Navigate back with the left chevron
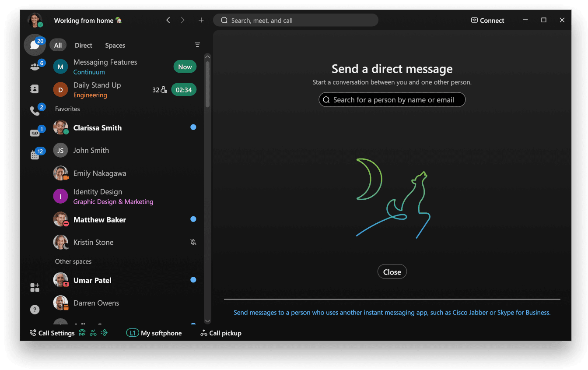The width and height of the screenshot is (588, 370). point(168,20)
